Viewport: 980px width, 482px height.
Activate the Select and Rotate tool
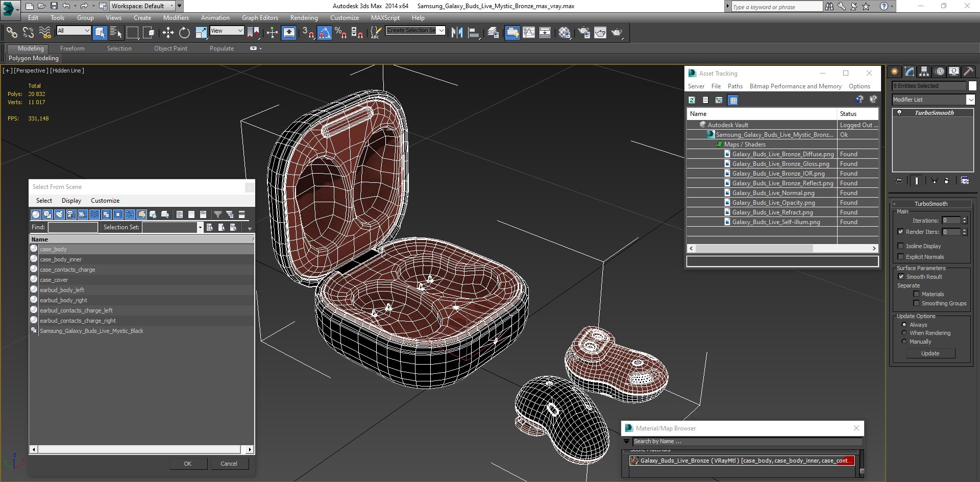pos(184,33)
